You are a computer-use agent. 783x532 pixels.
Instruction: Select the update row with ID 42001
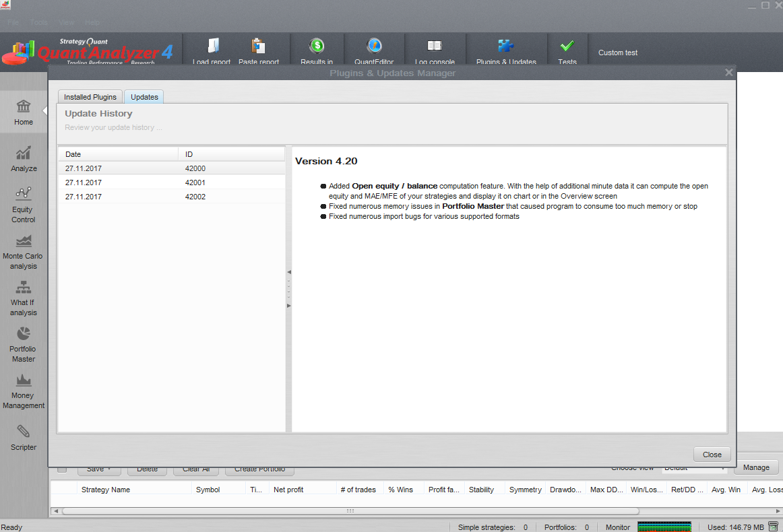[171, 182]
